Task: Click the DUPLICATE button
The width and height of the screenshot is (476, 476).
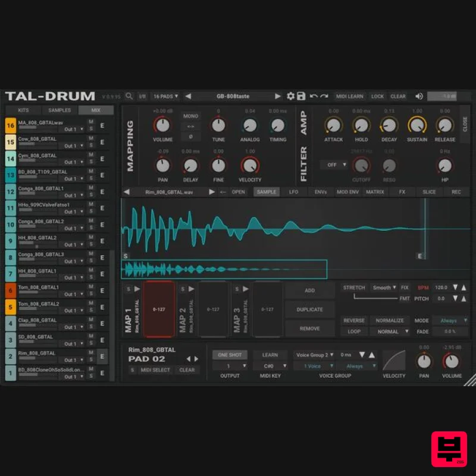Action: (309, 309)
